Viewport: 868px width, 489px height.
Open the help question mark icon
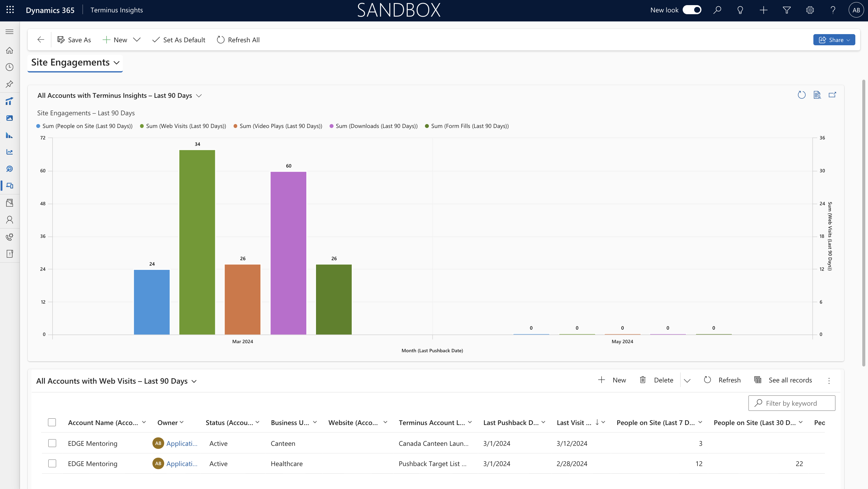833,10
